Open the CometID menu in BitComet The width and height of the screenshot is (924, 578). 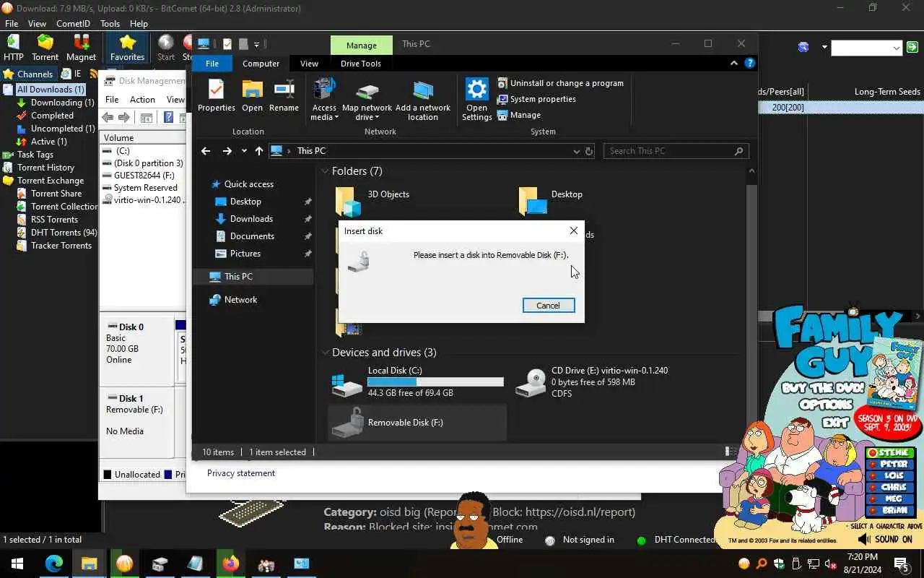pyautogui.click(x=73, y=24)
